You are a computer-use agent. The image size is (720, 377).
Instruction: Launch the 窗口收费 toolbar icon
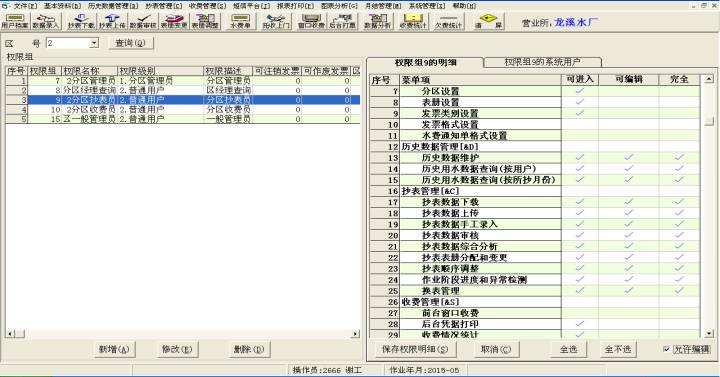click(x=311, y=22)
